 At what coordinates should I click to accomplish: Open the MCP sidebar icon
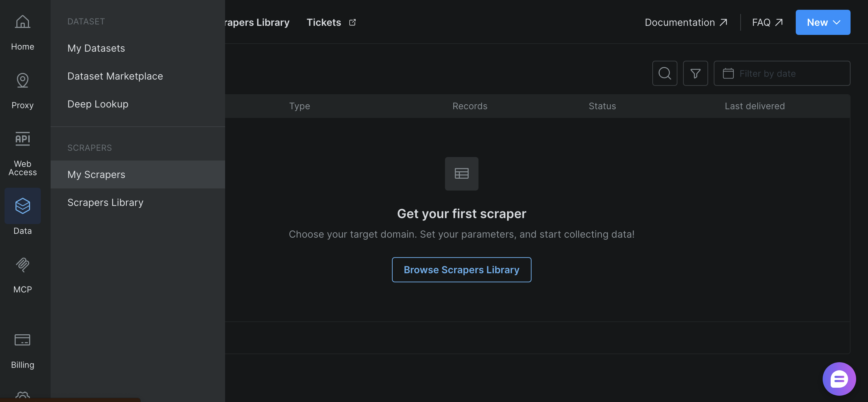pos(23,265)
